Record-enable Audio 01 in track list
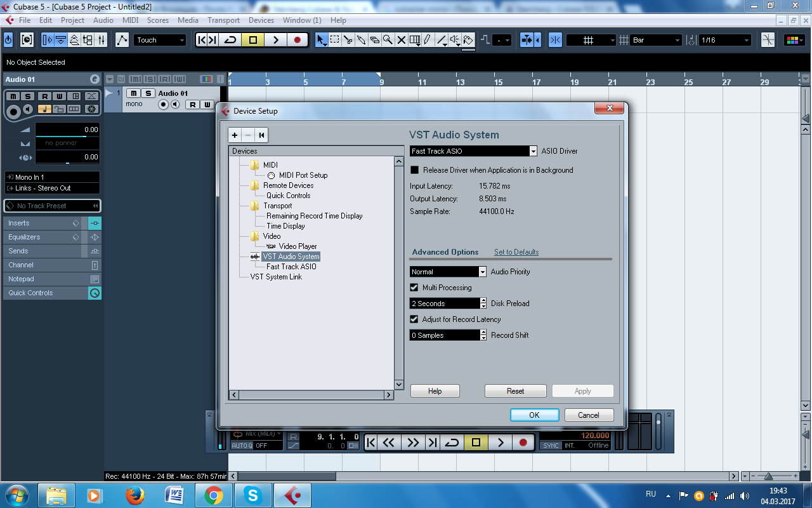This screenshot has height=508, width=812. [x=163, y=104]
